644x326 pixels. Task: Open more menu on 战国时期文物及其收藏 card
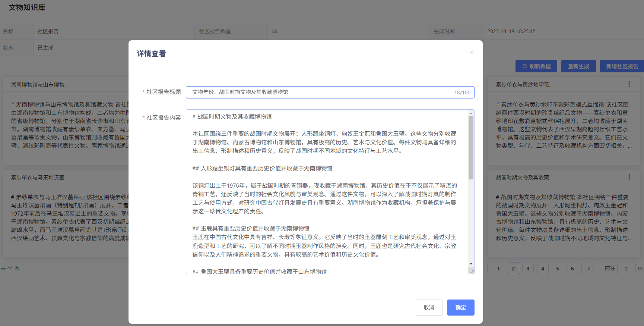(x=629, y=177)
